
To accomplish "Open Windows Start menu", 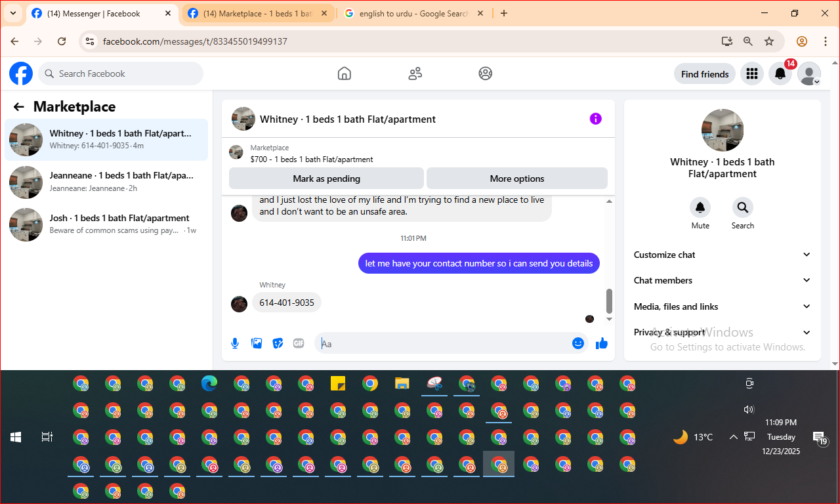I will [x=16, y=437].
